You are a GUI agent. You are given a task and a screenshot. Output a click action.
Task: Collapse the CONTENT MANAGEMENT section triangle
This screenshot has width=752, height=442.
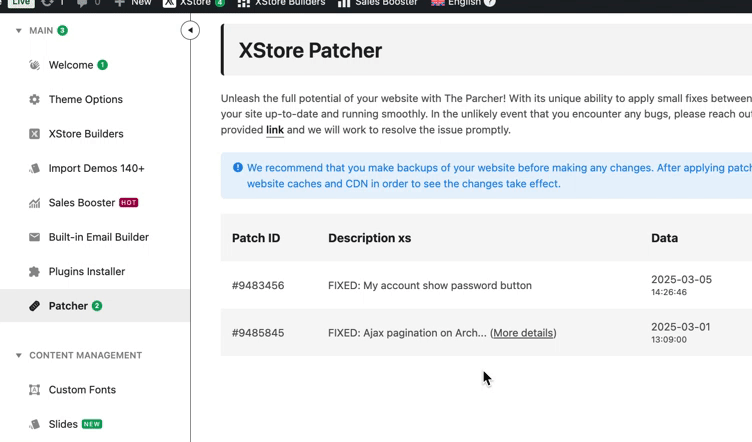(19, 355)
